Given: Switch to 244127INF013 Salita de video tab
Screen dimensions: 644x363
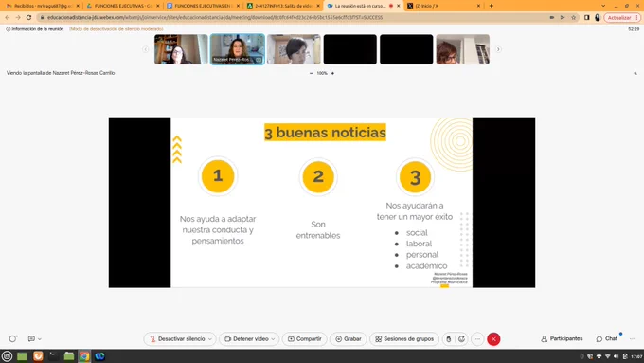Looking at the screenshot, I should click(282, 6).
